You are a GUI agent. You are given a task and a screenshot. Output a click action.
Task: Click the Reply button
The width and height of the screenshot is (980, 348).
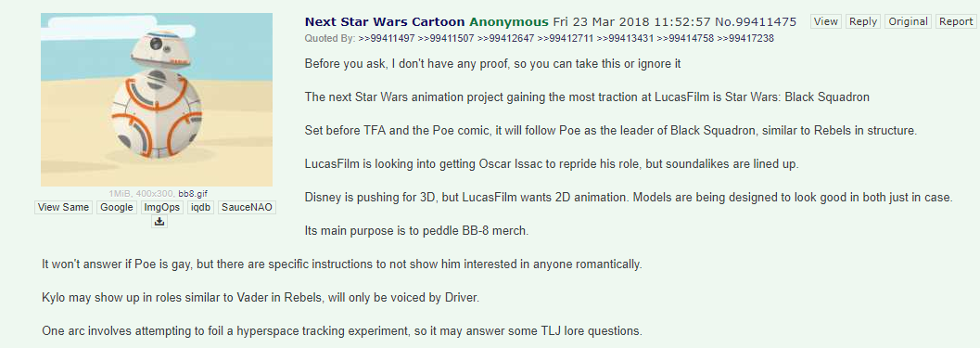coord(862,21)
